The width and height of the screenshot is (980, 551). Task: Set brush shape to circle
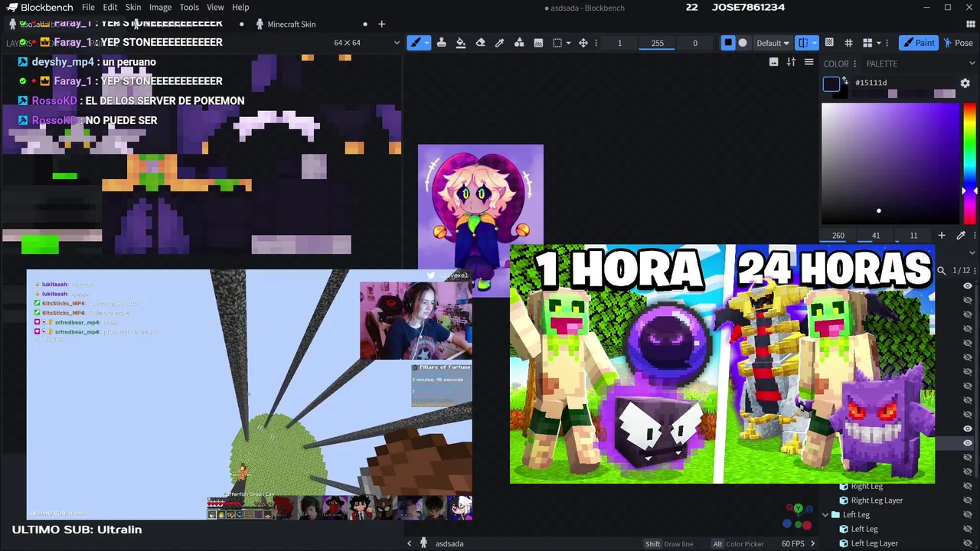pos(743,43)
